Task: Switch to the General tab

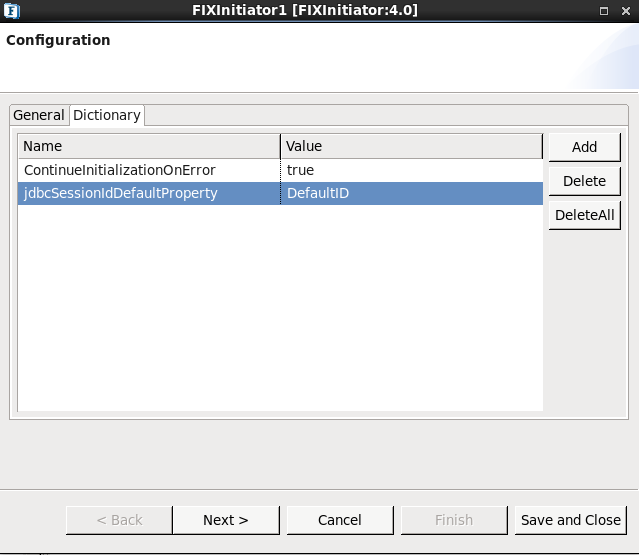Action: [x=39, y=115]
